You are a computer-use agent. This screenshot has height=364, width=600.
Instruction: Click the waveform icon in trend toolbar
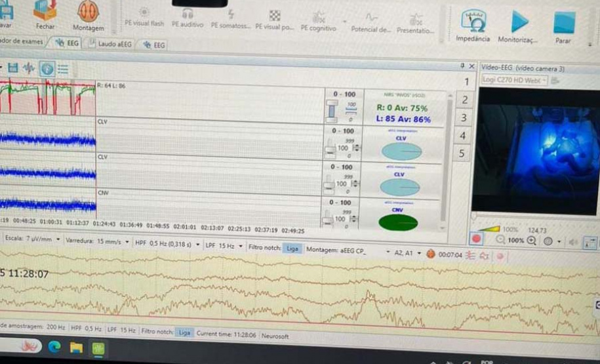pyautogui.click(x=29, y=68)
